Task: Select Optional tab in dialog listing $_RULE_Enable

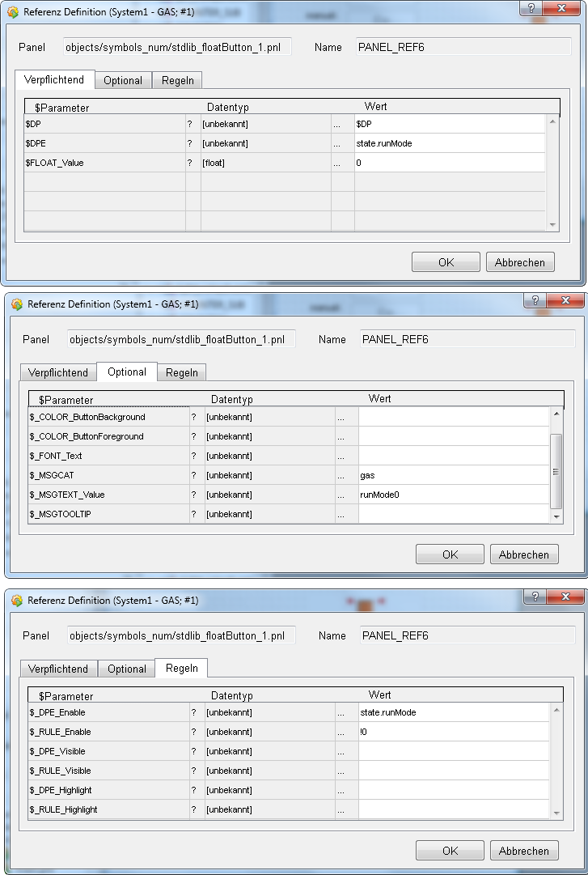Action: coord(127,669)
